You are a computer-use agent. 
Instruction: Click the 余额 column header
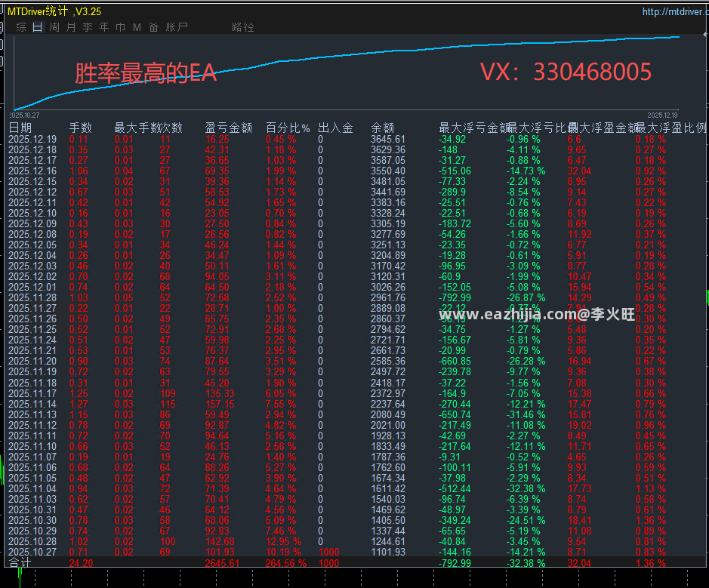pyautogui.click(x=383, y=128)
